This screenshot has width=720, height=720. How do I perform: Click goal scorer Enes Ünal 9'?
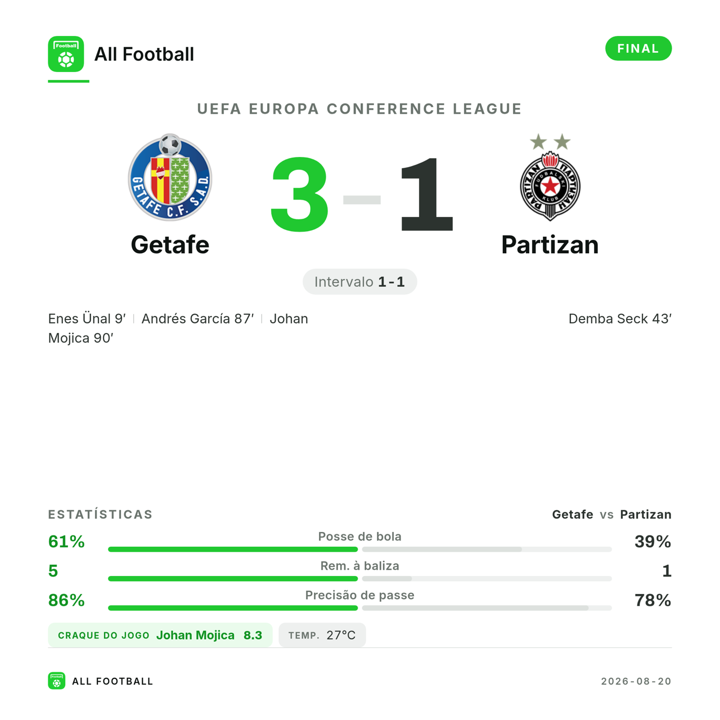tap(87, 319)
